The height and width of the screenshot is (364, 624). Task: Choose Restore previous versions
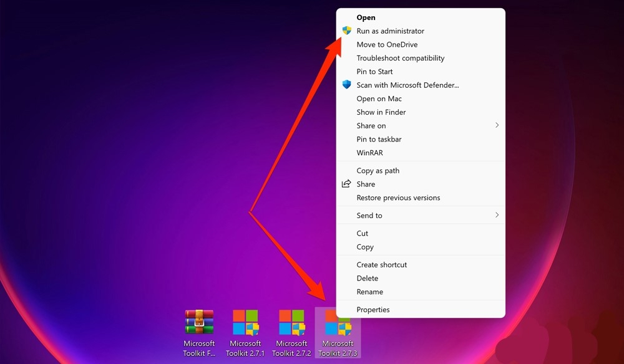pyautogui.click(x=421, y=198)
